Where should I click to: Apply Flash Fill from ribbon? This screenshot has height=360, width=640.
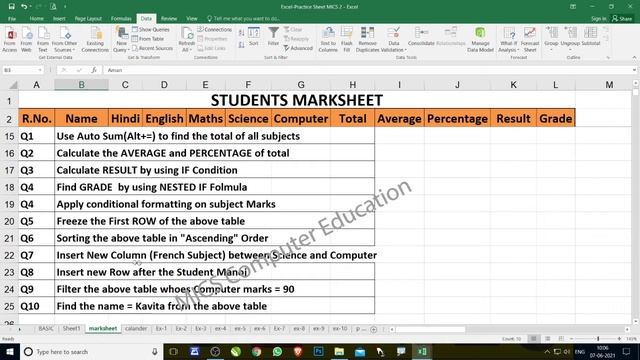[x=347, y=40]
